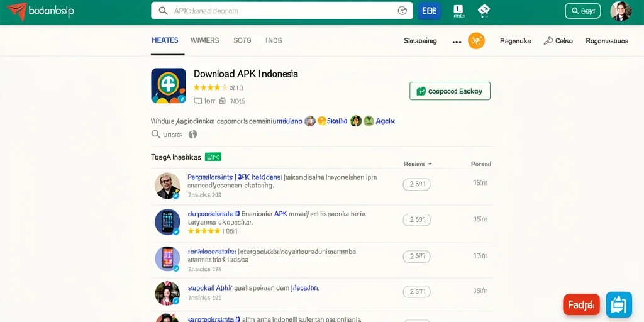Viewport: 644px width, 322px height.
Task: Click the magnifier icon beside Unsiei
Action: pos(156,134)
